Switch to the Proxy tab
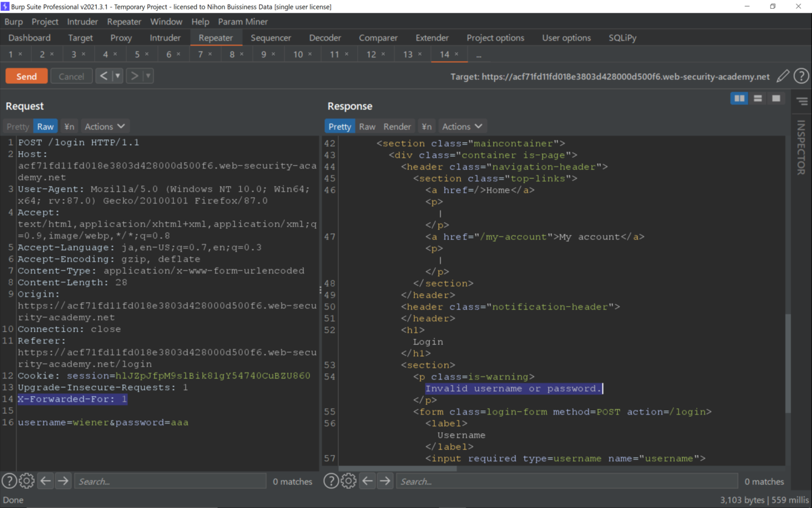 [x=121, y=38]
